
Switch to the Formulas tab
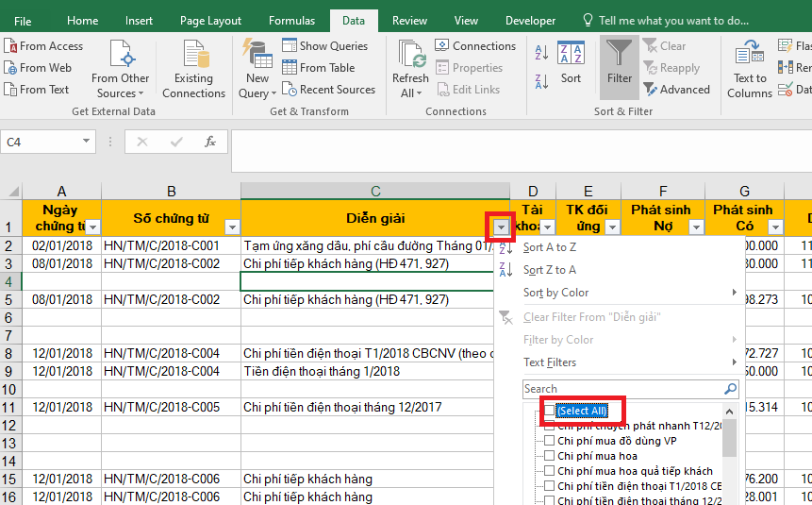(x=291, y=20)
